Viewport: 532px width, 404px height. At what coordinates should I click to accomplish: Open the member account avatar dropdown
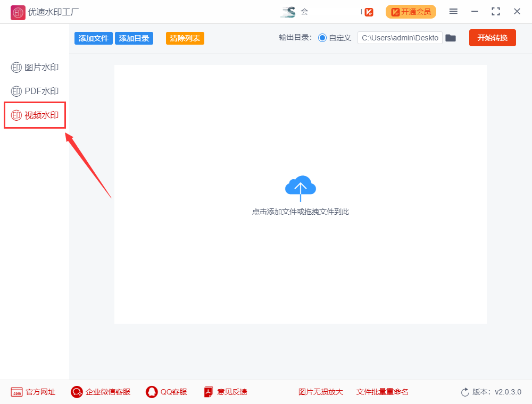tap(290, 11)
